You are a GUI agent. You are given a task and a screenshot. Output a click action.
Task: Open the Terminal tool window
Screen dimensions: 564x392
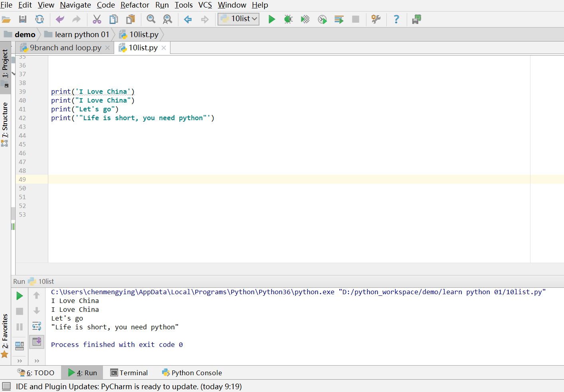coord(129,373)
